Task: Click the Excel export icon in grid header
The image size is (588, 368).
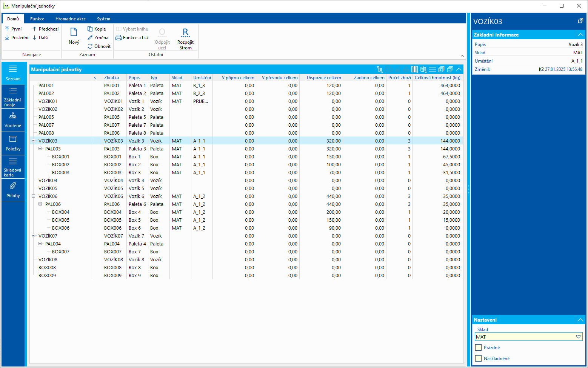Action: point(423,69)
